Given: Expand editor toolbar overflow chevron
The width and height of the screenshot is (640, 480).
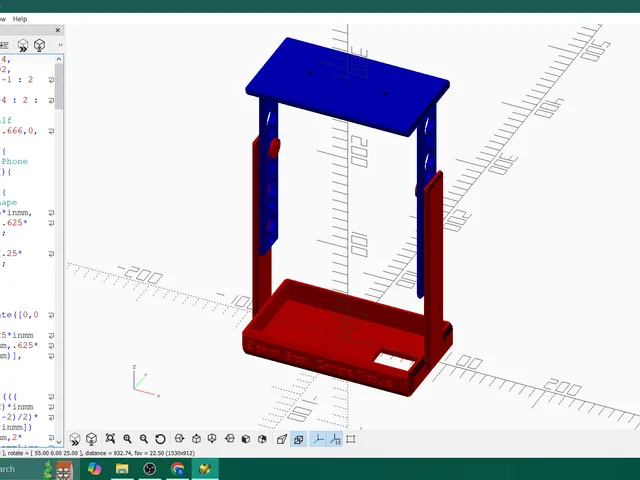Looking at the screenshot, I should coord(60,45).
